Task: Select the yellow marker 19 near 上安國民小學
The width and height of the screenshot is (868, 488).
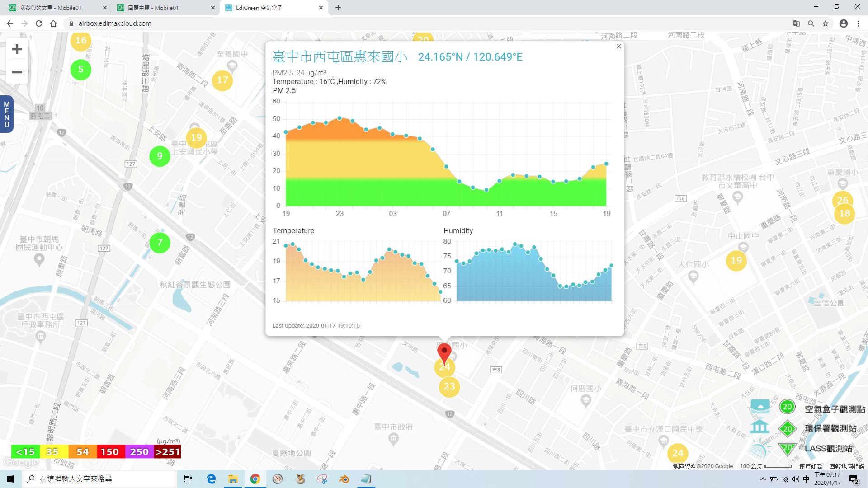Action: pos(196,138)
